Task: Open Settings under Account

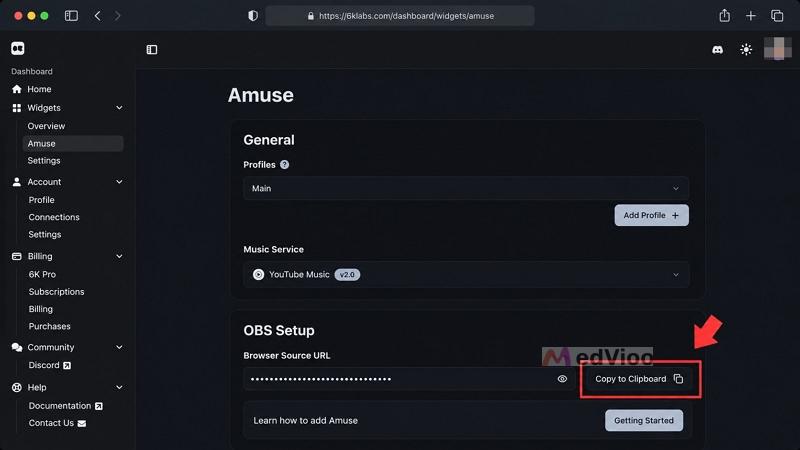Action: (45, 235)
